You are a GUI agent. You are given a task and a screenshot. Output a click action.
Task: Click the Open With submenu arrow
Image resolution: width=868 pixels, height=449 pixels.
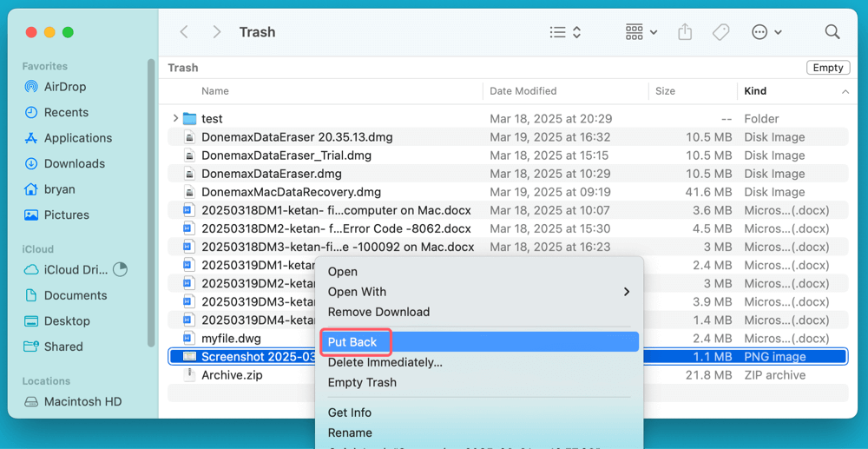click(x=627, y=292)
